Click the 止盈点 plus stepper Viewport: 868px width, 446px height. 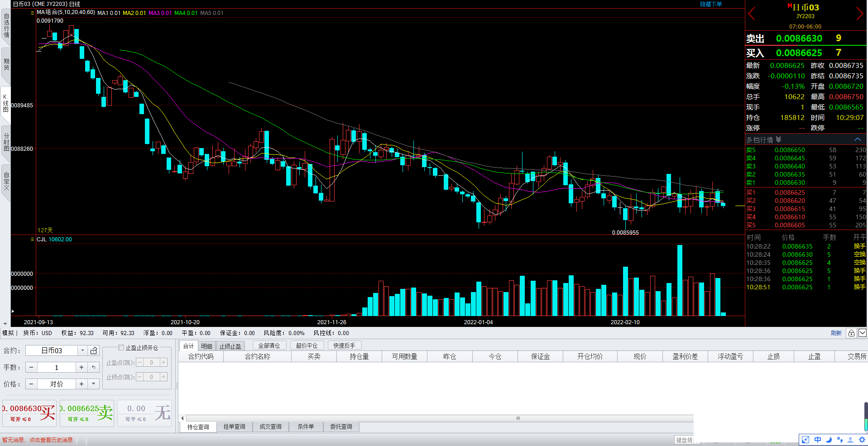click(x=164, y=362)
